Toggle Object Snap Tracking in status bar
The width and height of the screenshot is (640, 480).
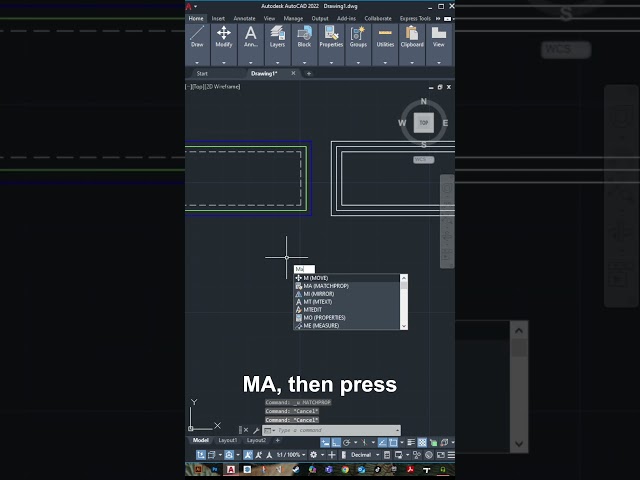click(x=382, y=442)
